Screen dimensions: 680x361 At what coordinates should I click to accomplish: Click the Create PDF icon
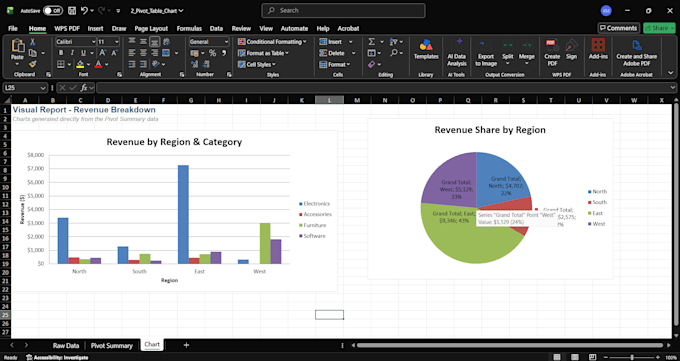click(x=552, y=52)
